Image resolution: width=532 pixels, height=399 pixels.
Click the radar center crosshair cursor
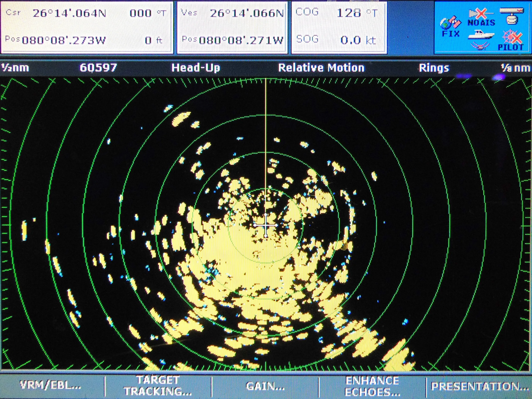266,225
